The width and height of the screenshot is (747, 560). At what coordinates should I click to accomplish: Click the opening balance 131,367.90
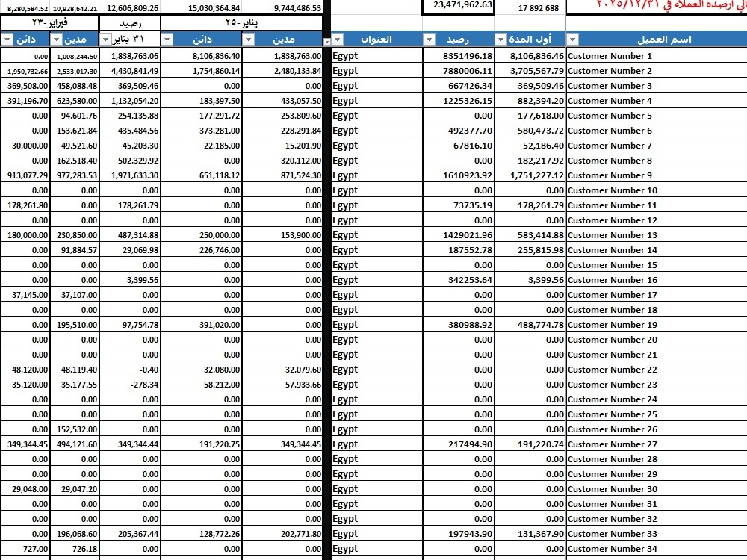coord(530,534)
